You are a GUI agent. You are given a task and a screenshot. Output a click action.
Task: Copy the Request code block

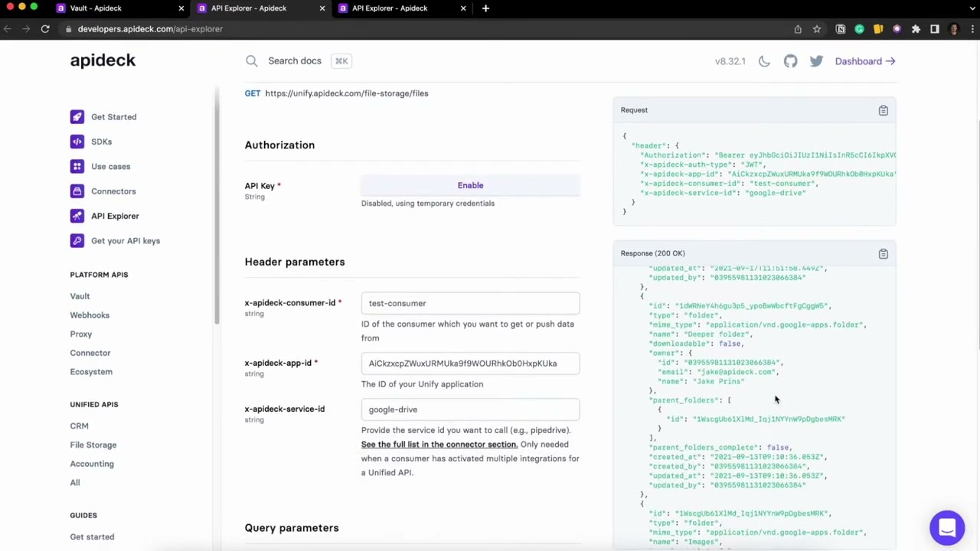point(883,110)
